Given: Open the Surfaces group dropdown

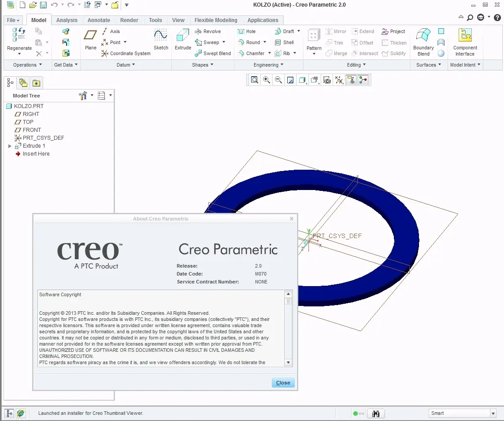Looking at the screenshot, I should tap(429, 65).
